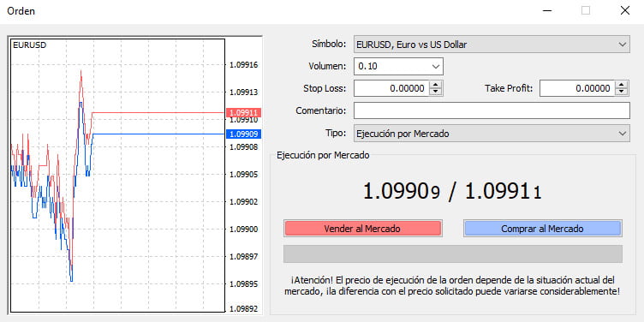The width and height of the screenshot is (644, 322).
Task: Click the Símbolo field label
Action: (329, 44)
